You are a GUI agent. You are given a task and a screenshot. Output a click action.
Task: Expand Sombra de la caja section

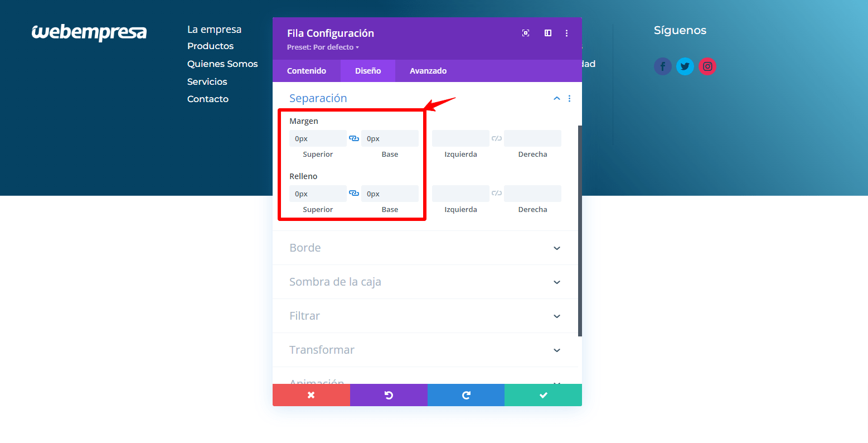click(425, 282)
